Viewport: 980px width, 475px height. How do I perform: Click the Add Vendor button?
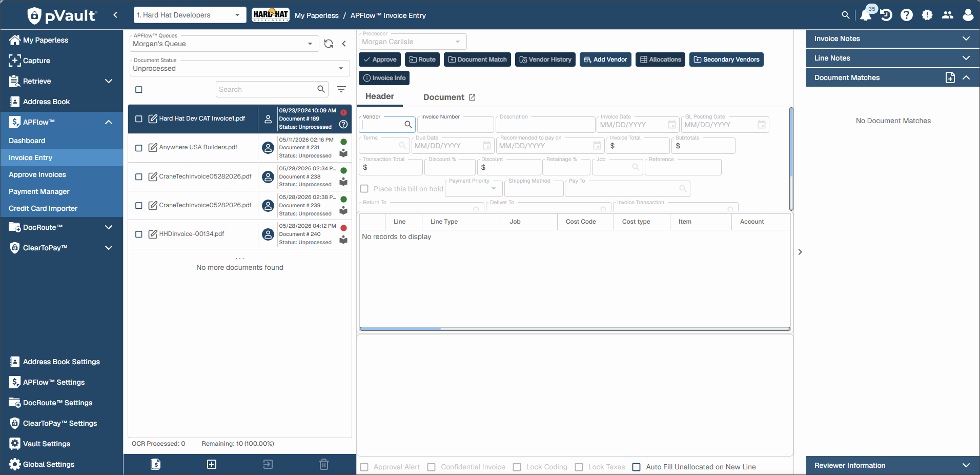click(x=605, y=60)
